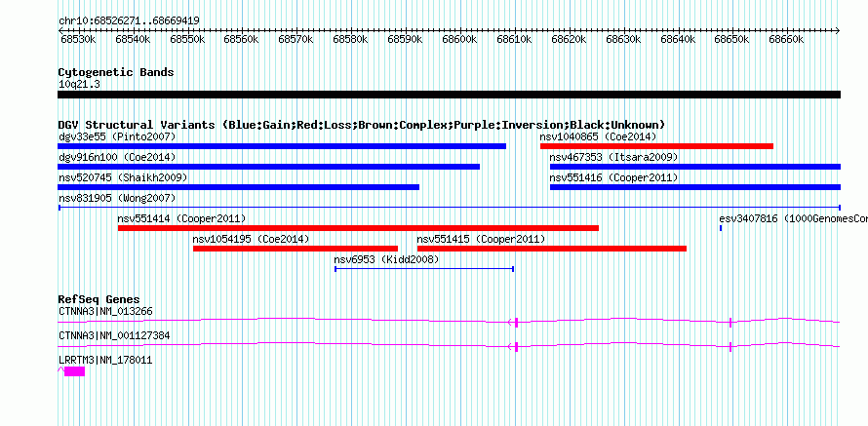The width and height of the screenshot is (868, 426).
Task: Click the RefSeq Genes track heading
Action: (x=99, y=300)
